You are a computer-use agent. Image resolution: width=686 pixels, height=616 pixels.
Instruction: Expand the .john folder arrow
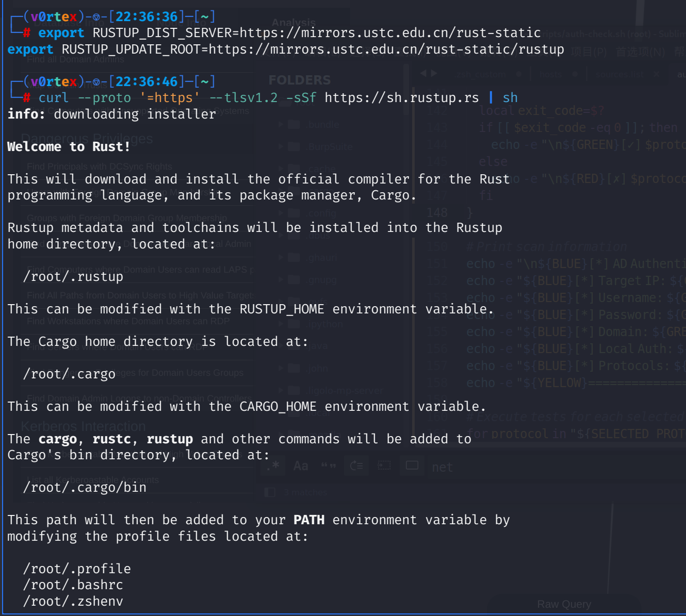(x=281, y=368)
